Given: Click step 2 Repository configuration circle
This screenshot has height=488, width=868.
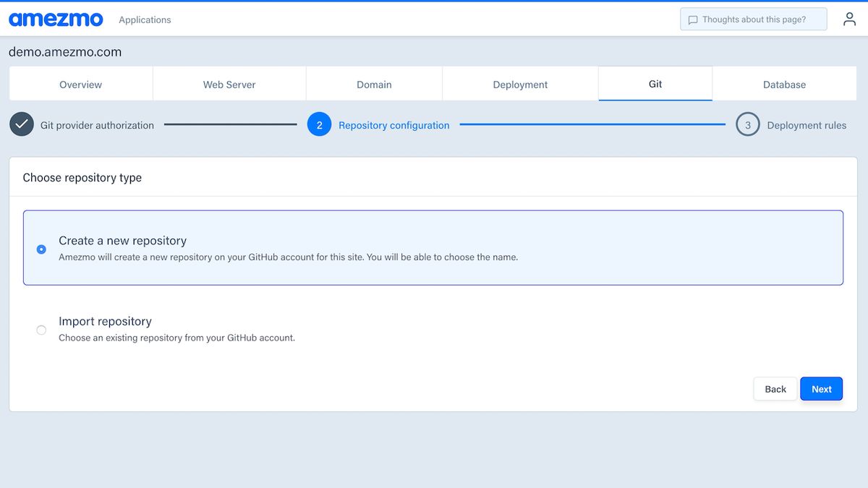Looking at the screenshot, I should pyautogui.click(x=319, y=124).
